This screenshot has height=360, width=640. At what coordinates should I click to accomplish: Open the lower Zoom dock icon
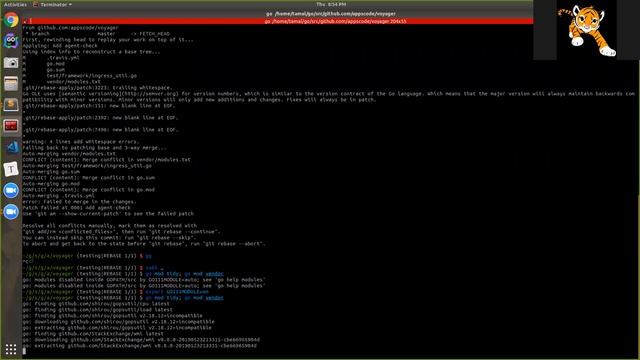pyautogui.click(x=11, y=211)
